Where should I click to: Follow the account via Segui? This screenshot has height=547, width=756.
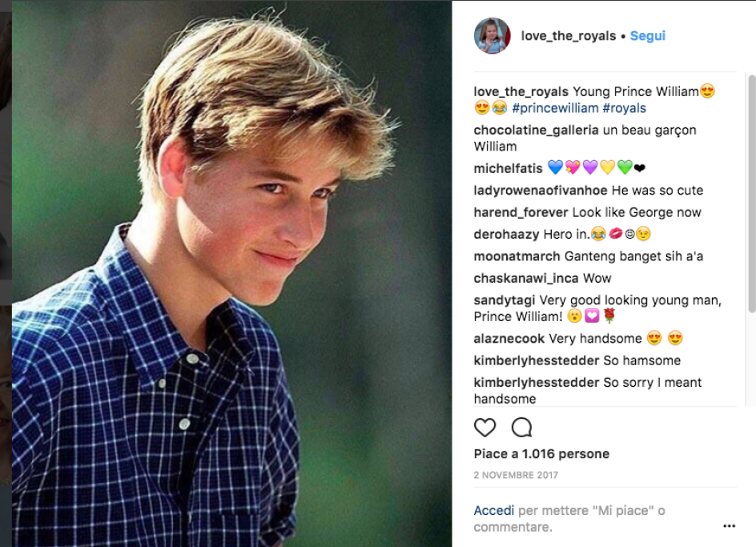[648, 36]
